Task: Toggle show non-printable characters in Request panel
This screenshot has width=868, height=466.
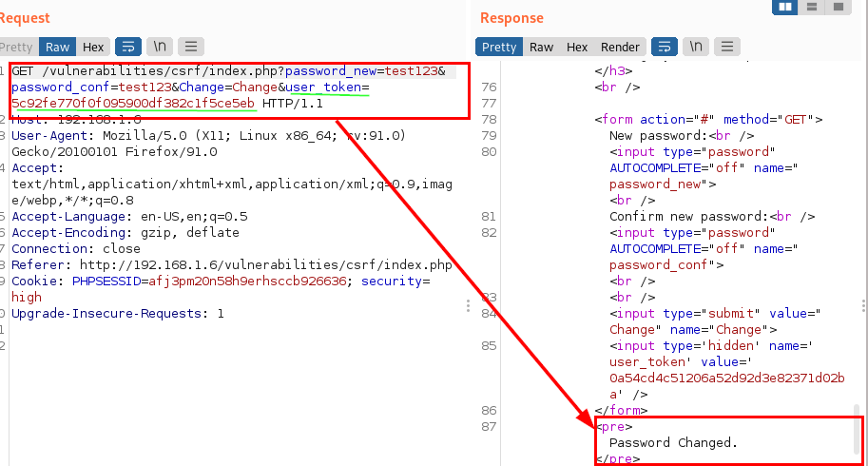Action: [x=158, y=47]
